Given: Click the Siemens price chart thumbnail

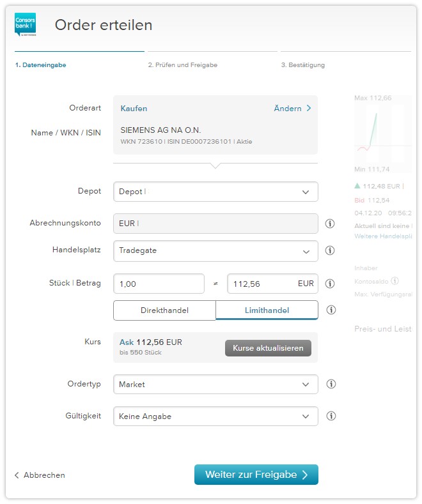Looking at the screenshot, I should click(383, 134).
